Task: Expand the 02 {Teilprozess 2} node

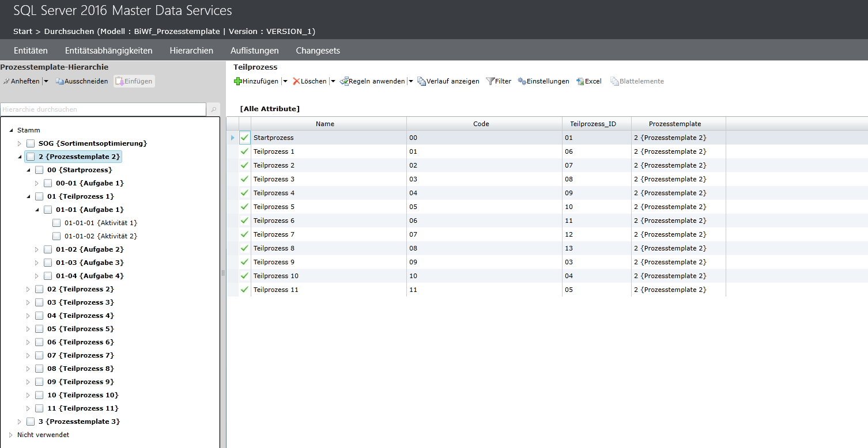Action: tap(28, 289)
